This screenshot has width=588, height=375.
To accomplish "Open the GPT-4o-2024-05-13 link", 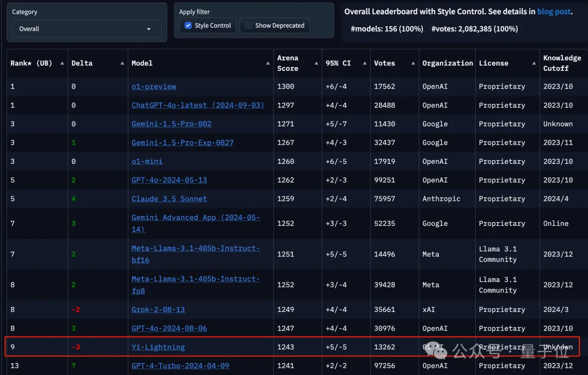I will coord(169,180).
